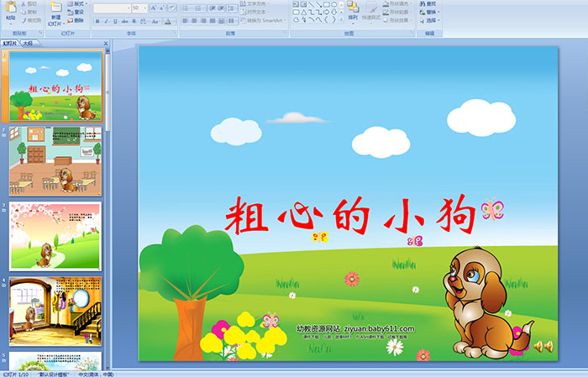The width and height of the screenshot is (588, 377).
Task: Select the Right Arrow block shape
Action: [326, 13]
